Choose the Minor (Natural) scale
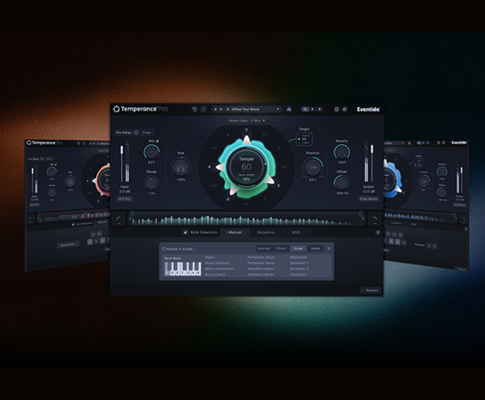485x400 pixels. click(217, 263)
